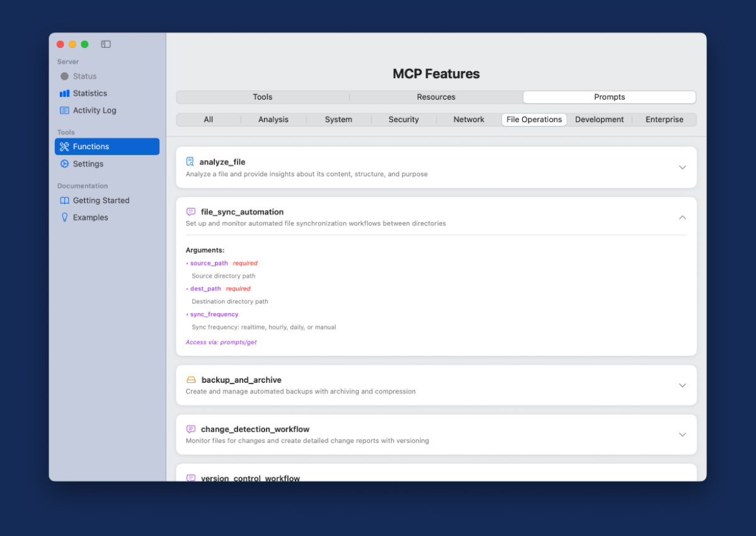Click the file_sync_automation speech bubble icon
The width and height of the screenshot is (756, 536).
pyautogui.click(x=191, y=212)
